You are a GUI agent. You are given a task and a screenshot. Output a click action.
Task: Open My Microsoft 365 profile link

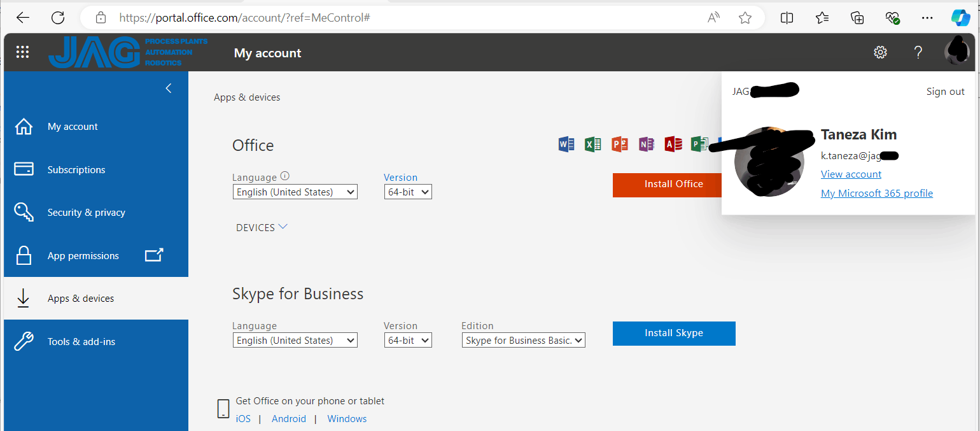pos(877,193)
